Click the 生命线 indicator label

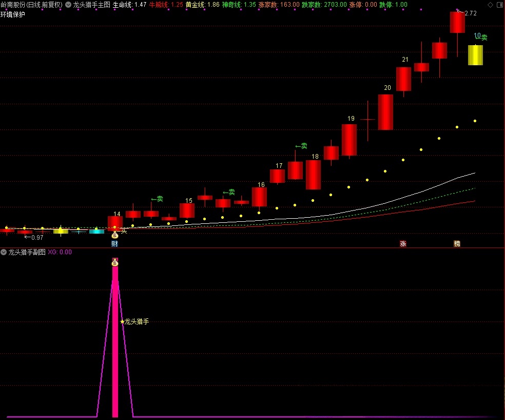[123, 5]
